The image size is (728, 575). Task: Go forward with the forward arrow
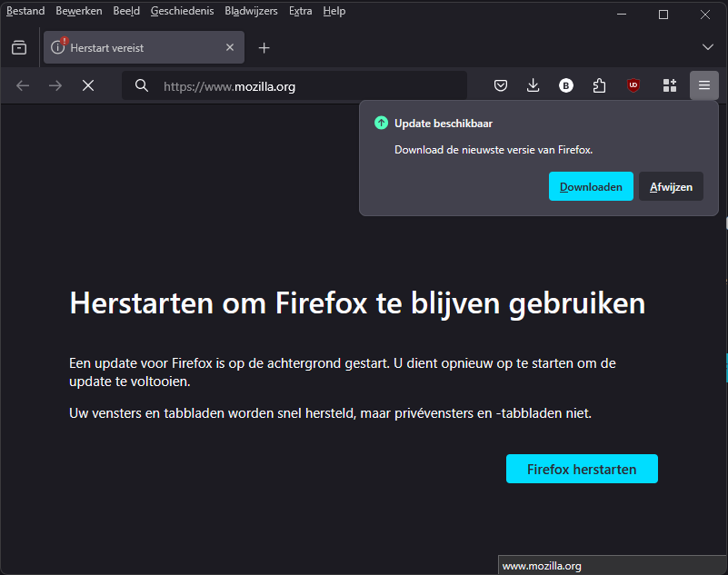[x=55, y=86]
